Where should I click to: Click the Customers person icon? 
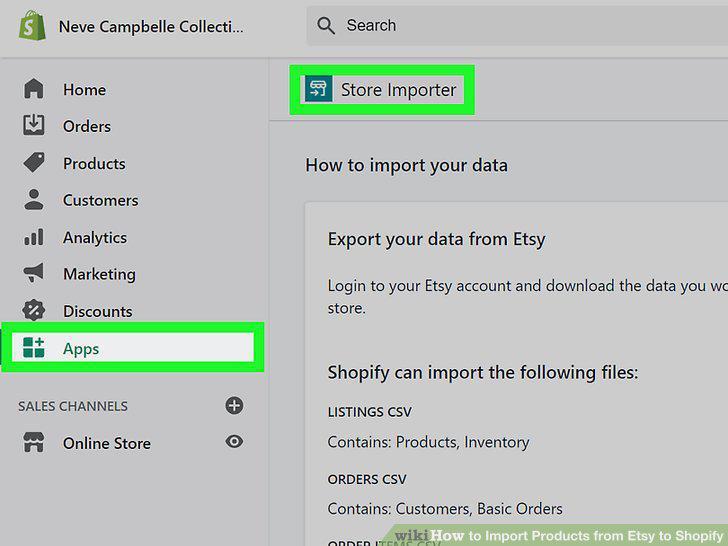coord(33,200)
